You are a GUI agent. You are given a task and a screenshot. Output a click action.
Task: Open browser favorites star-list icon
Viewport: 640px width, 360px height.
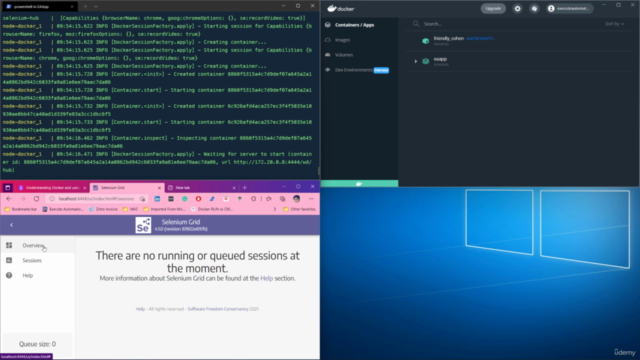click(269, 199)
